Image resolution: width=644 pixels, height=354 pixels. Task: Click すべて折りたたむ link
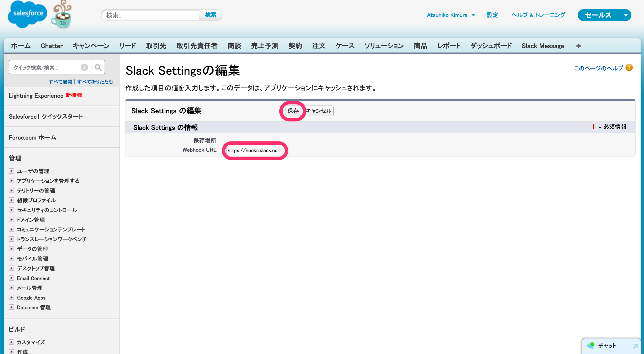(x=95, y=82)
